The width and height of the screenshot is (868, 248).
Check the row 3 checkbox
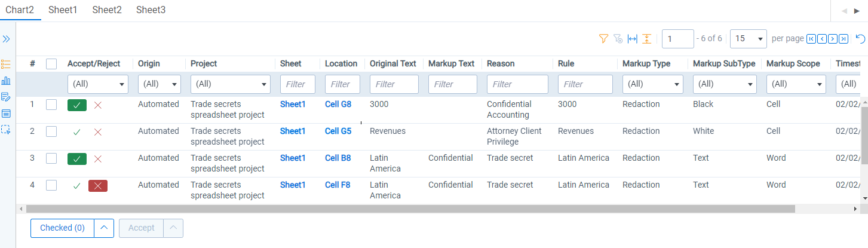click(51, 158)
